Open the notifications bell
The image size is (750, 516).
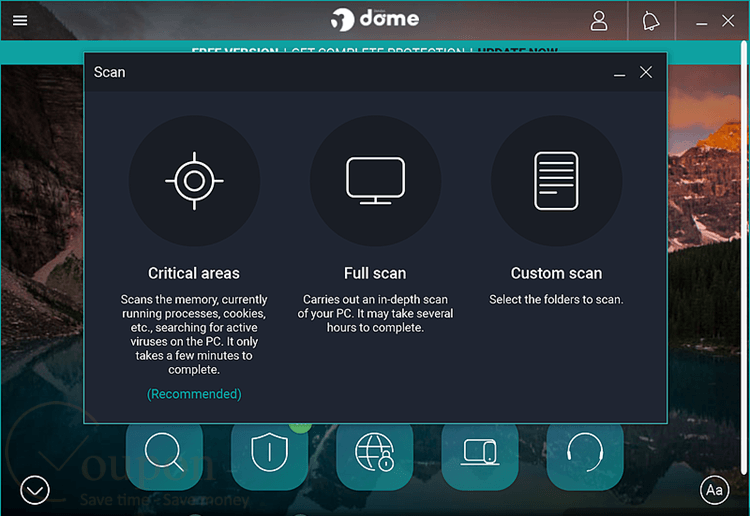tap(651, 21)
